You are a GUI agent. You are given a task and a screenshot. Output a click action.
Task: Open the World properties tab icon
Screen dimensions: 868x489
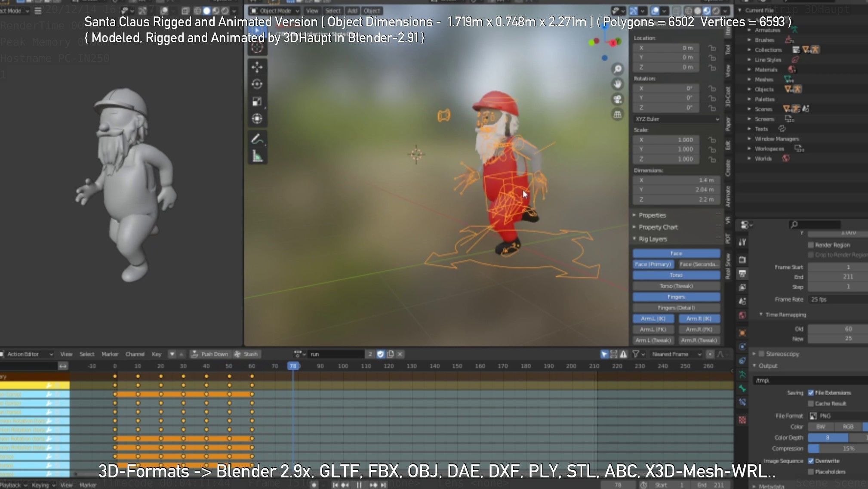(x=742, y=315)
